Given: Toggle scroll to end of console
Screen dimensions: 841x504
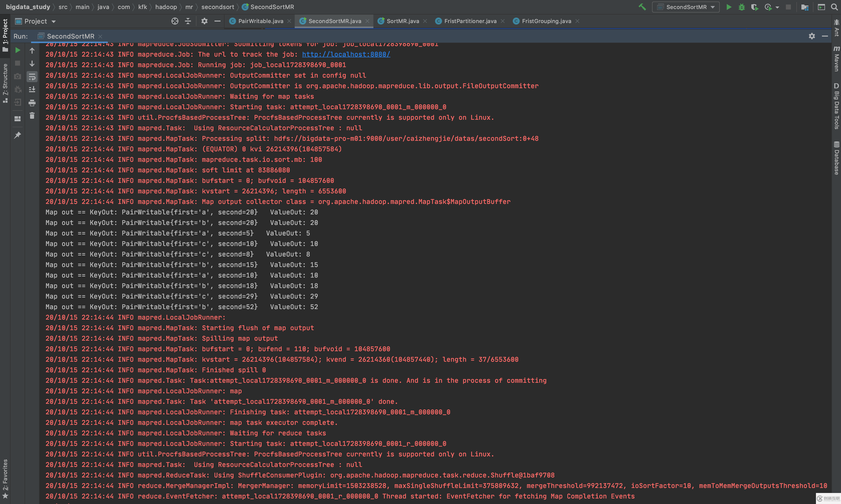Looking at the screenshot, I should (32, 89).
